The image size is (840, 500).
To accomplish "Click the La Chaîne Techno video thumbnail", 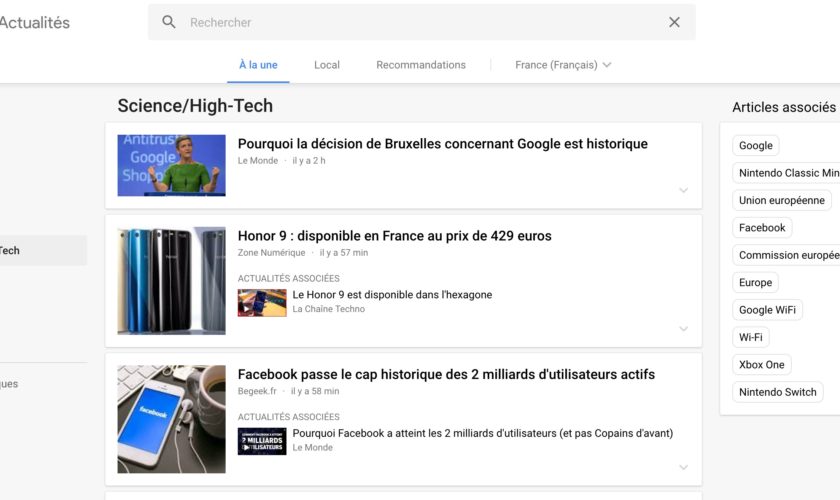I will click(x=262, y=302).
